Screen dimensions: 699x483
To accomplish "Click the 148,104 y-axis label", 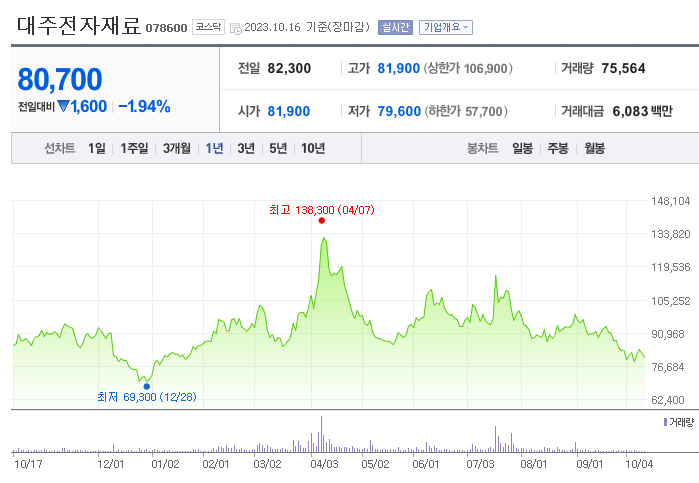I will pyautogui.click(x=670, y=201).
